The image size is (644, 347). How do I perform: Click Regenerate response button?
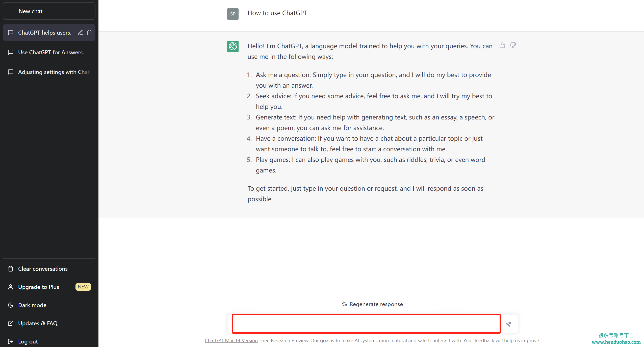tap(372, 304)
